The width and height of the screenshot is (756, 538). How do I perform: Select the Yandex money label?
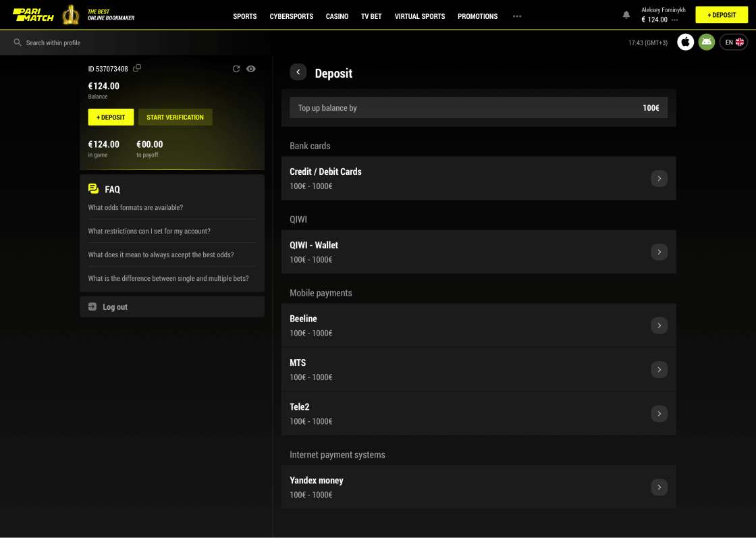(317, 480)
